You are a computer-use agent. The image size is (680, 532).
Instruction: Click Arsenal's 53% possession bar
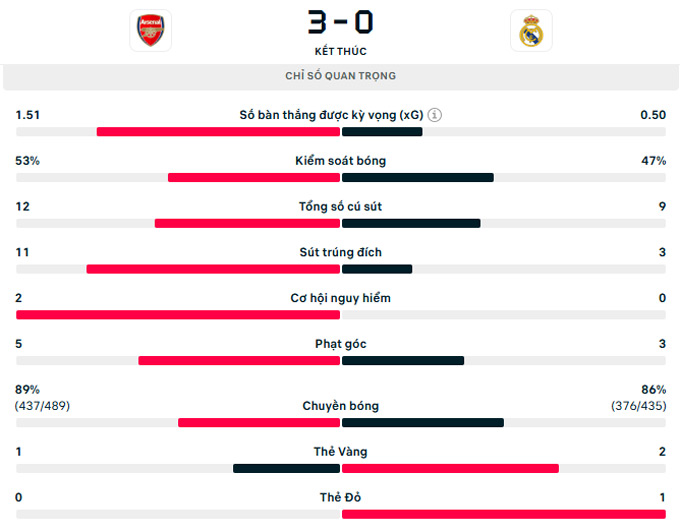click(254, 177)
